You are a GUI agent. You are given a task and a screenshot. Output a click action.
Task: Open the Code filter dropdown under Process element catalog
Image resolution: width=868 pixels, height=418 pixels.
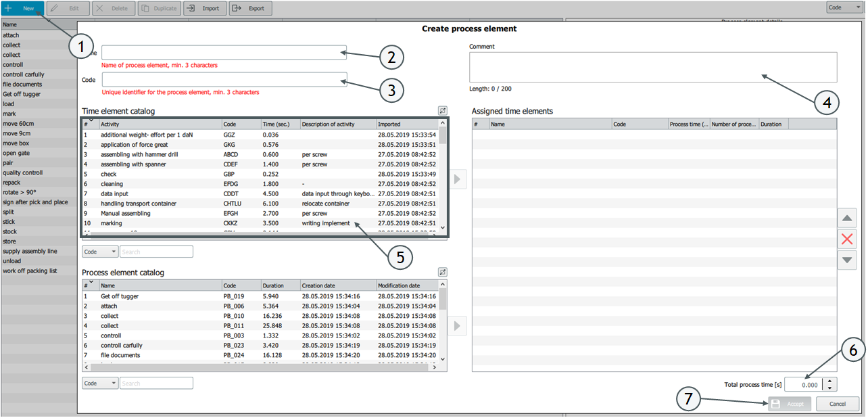pos(100,384)
